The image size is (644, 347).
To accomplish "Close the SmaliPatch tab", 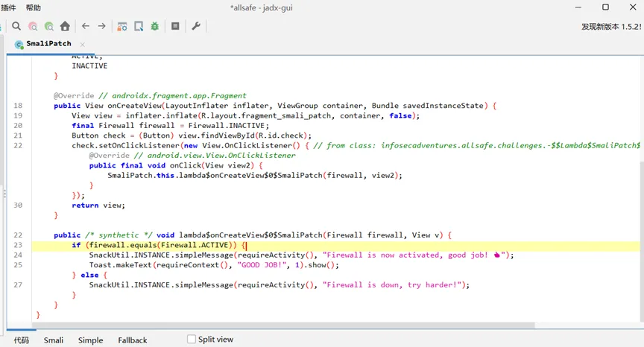I will 83,44.
